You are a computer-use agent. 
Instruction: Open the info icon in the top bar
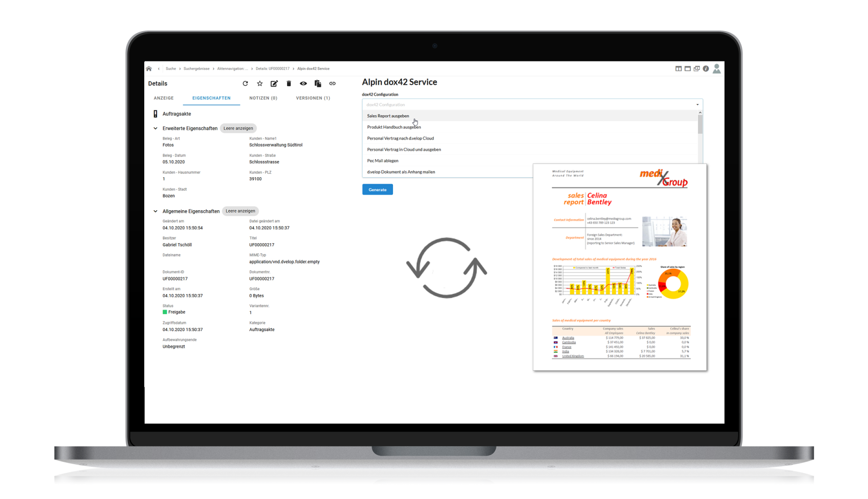707,68
